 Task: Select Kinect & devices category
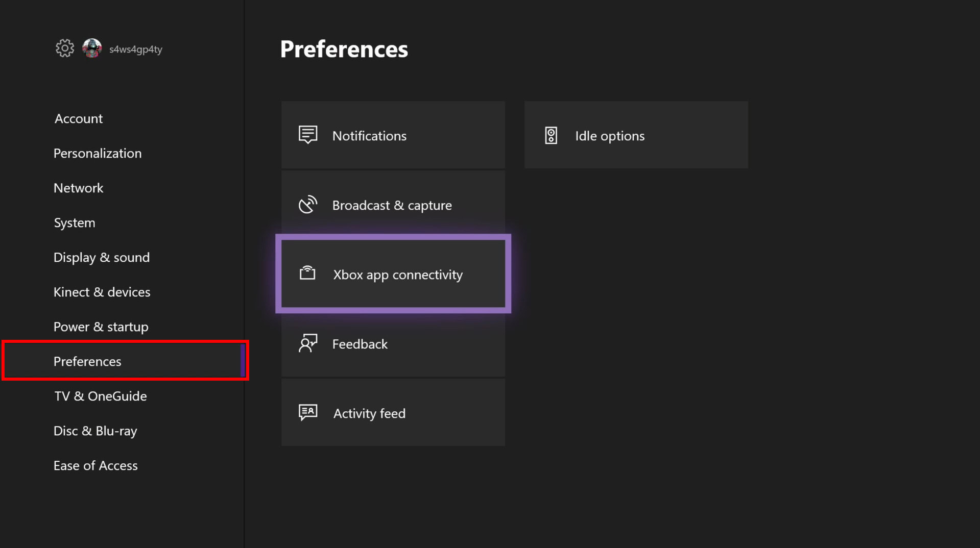point(102,292)
